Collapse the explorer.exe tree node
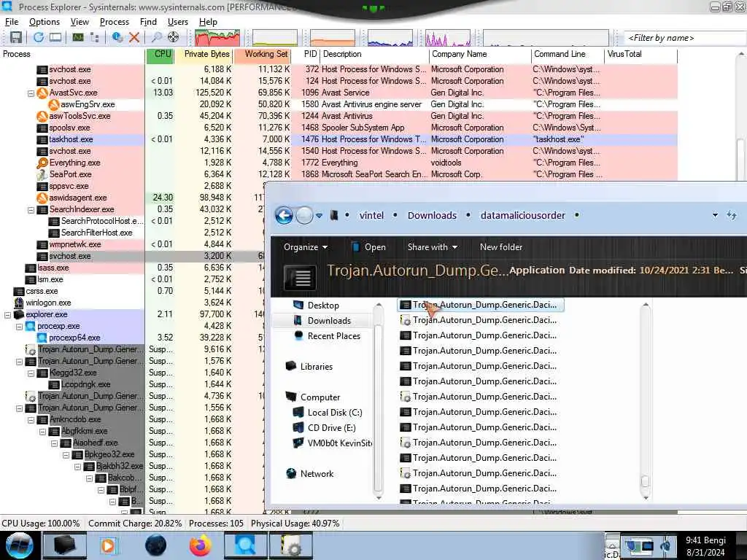Viewport: 747px width, 560px height. (x=7, y=315)
